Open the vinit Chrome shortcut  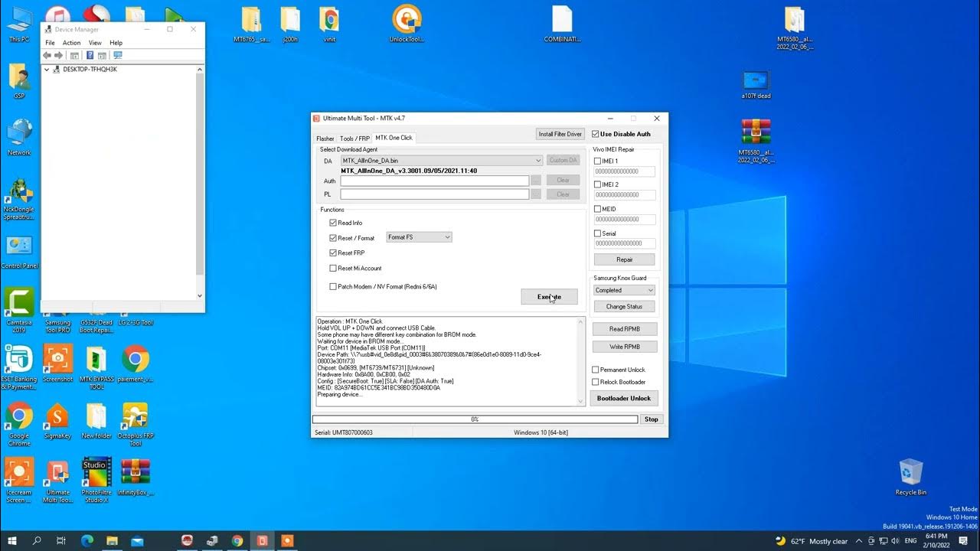[x=329, y=24]
